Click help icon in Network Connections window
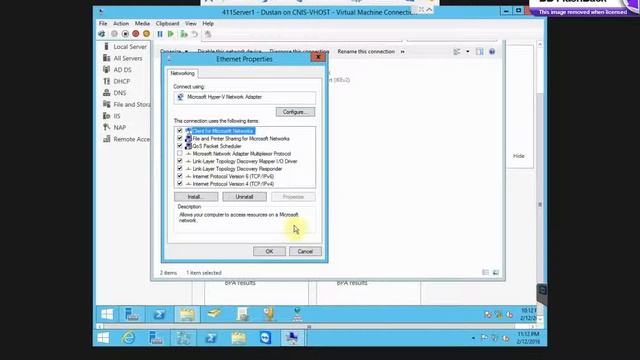Image resolution: width=640 pixels, height=360 pixels. pyautogui.click(x=492, y=51)
